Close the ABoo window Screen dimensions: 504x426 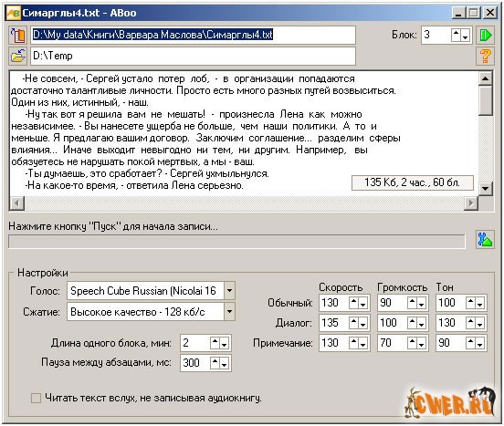click(x=490, y=13)
